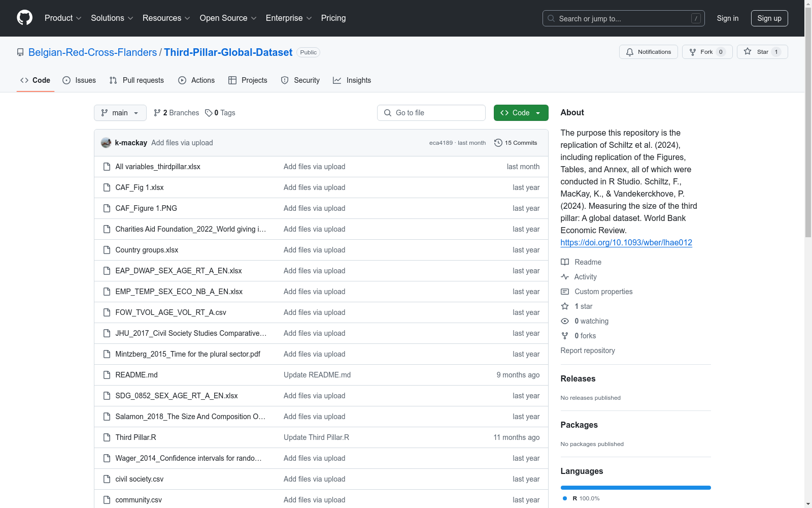Open the SDG_0852_SEX_AGE_RT_A_EN.xlsx file

[177, 396]
